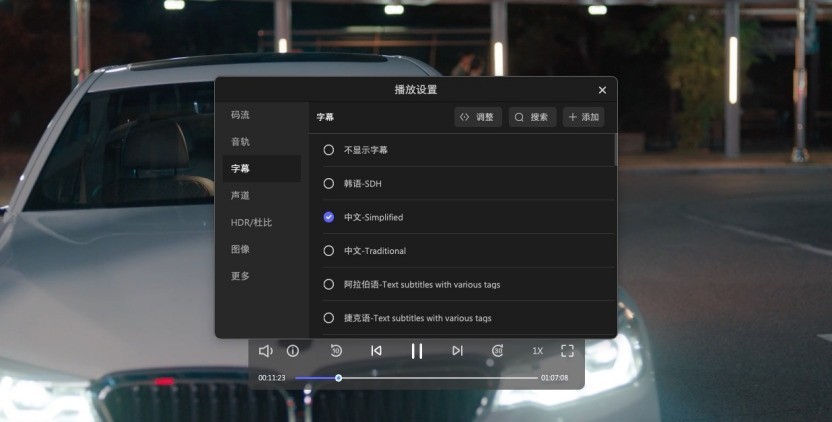
Task: Open the 图像 settings tab
Action: (262, 249)
